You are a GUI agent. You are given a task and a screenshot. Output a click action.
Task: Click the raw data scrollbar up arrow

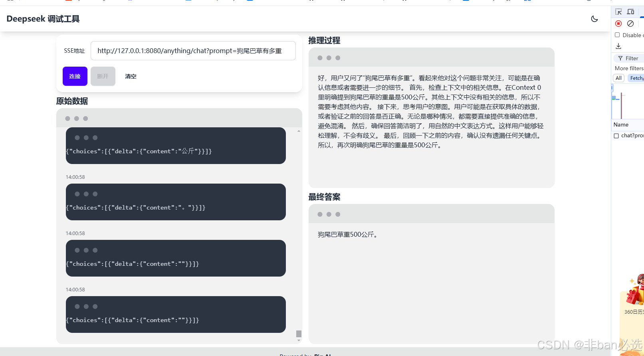click(299, 131)
